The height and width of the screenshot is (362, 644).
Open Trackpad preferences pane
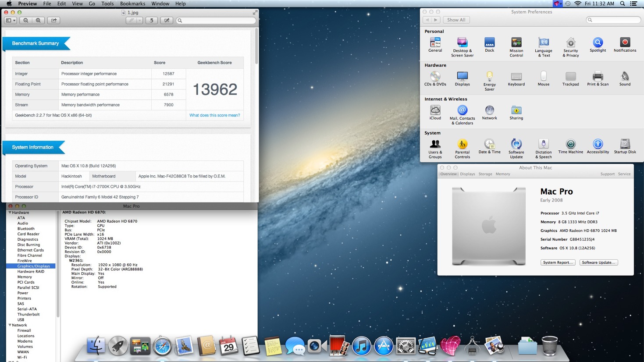point(570,78)
